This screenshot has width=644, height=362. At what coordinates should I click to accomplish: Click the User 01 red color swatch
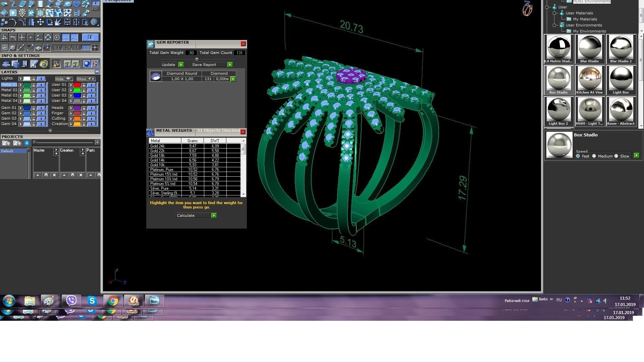click(x=77, y=85)
